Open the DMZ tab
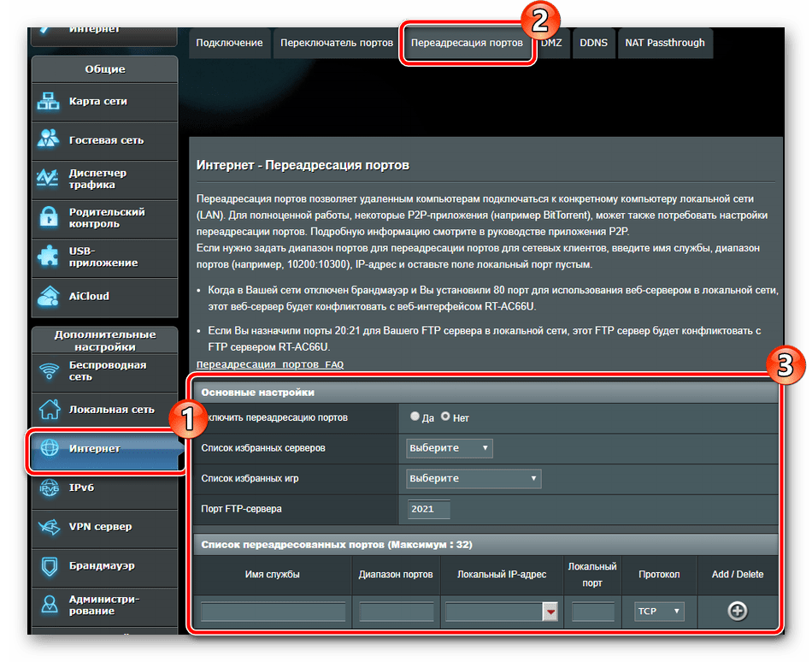 (552, 43)
